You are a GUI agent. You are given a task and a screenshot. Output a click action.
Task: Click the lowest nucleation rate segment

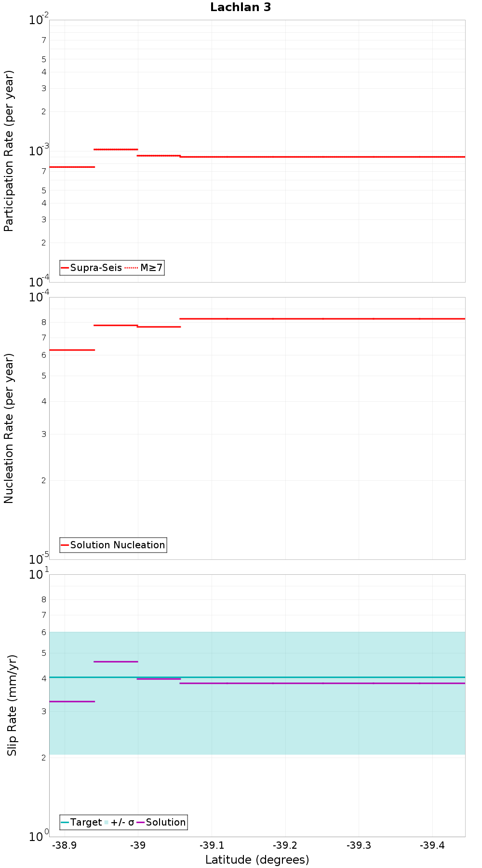pos(72,350)
